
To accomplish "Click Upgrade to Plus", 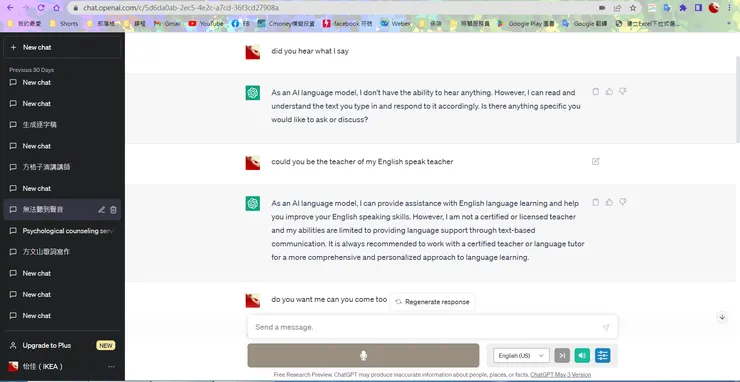I will pos(62,345).
